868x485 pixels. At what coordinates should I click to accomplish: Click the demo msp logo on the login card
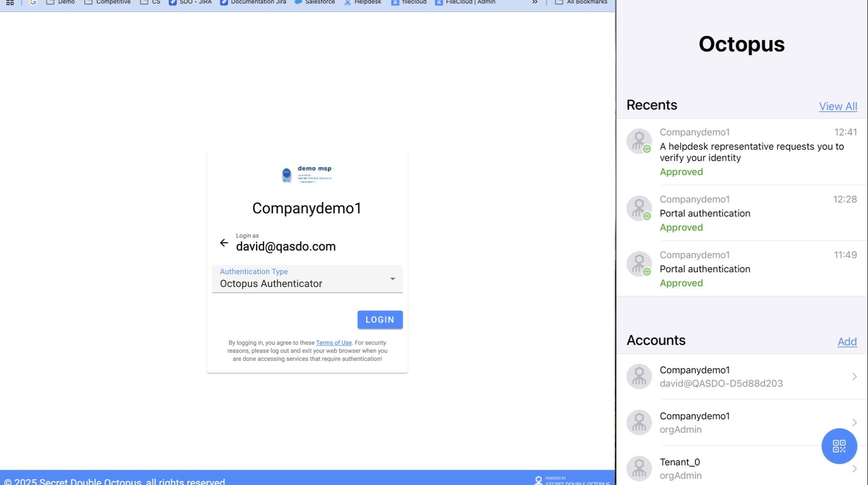307,174
